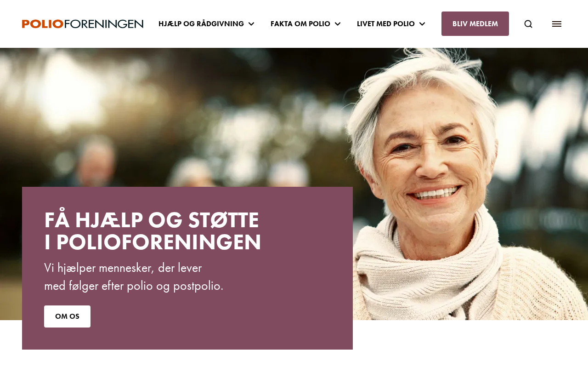Expand the chevron beside Hjælp og rådgivning
The image size is (588, 368).
coord(251,24)
